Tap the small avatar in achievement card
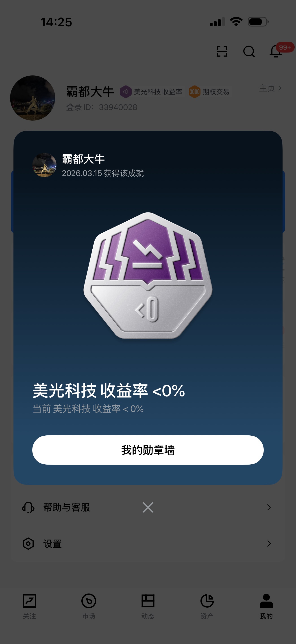 [x=44, y=165]
